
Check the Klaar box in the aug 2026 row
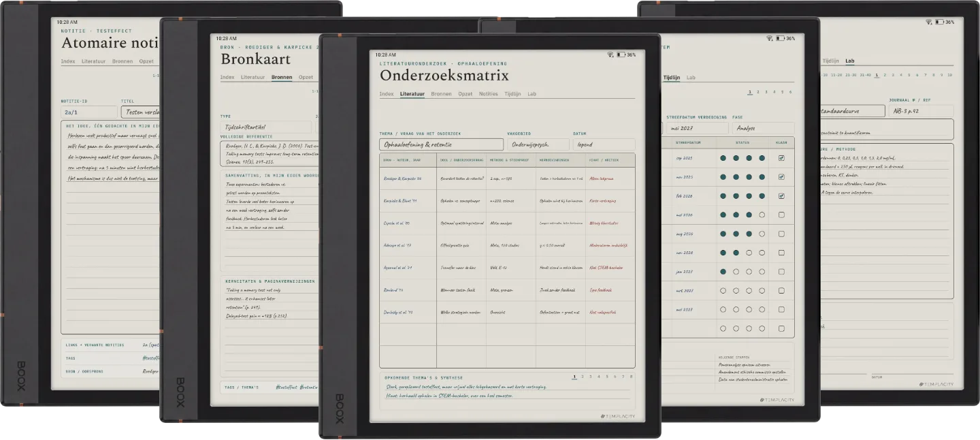(x=781, y=234)
